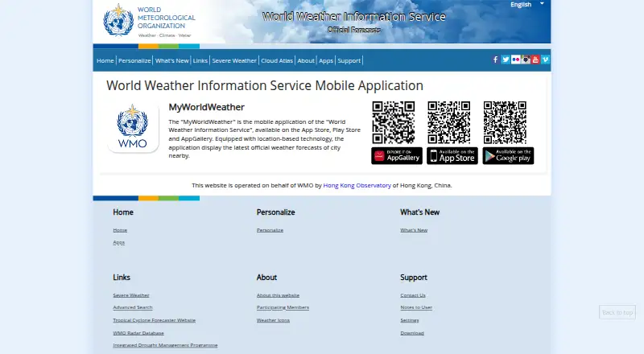This screenshot has width=644, height=354.
Task: Click the footer Apps link
Action: [118, 242]
